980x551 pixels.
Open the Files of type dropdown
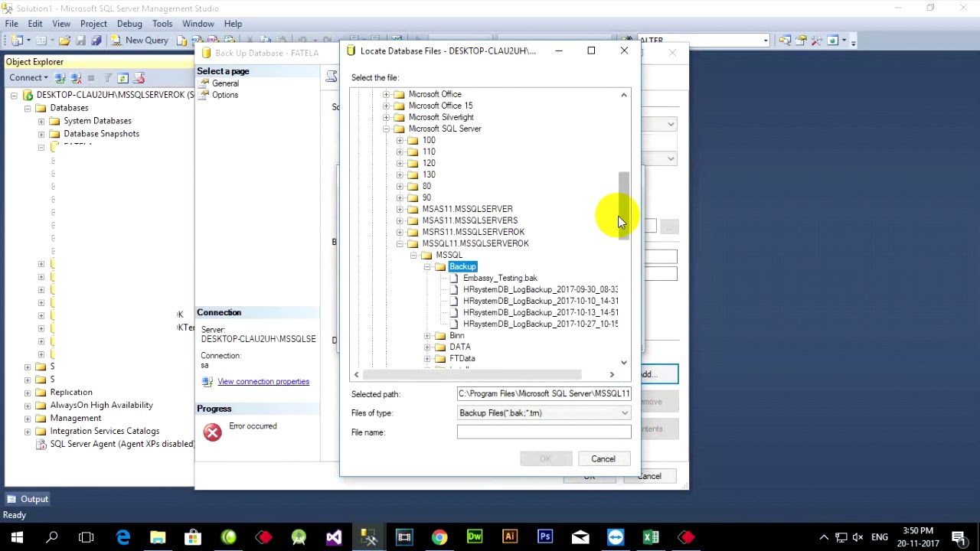click(x=625, y=413)
